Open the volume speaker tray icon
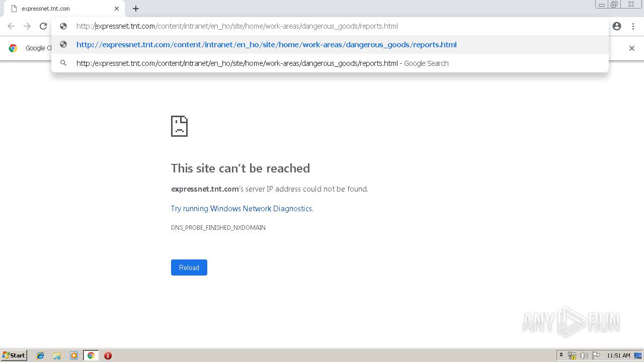The width and height of the screenshot is (644, 362). (x=584, y=355)
